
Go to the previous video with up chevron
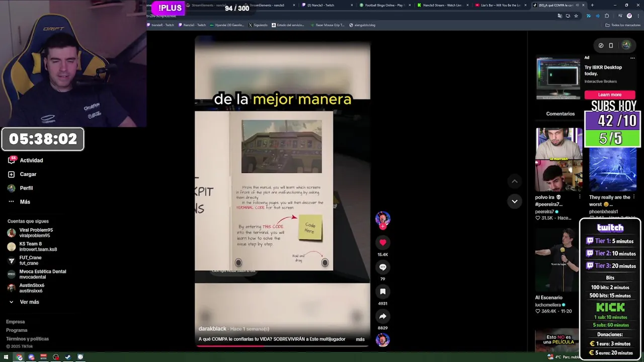pos(514,181)
